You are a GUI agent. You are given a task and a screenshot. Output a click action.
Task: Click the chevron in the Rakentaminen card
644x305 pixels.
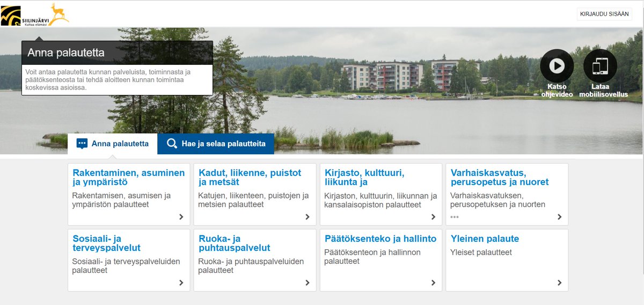[x=181, y=217]
